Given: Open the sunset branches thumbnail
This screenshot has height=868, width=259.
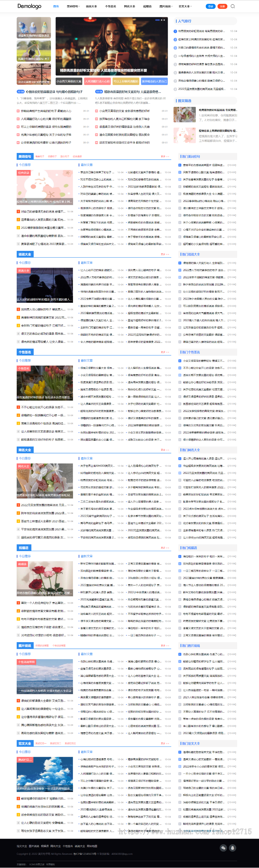Looking at the screenshot, I should 34,74.
